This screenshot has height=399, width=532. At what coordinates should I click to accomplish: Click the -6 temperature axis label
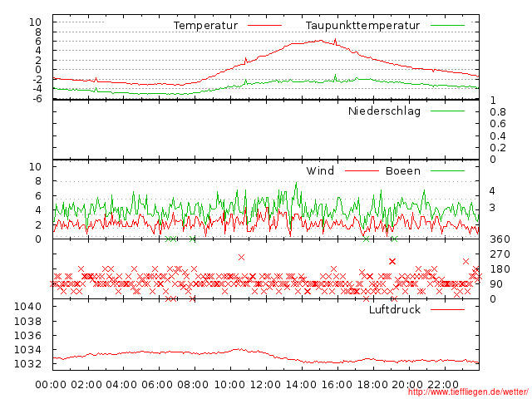(37, 98)
